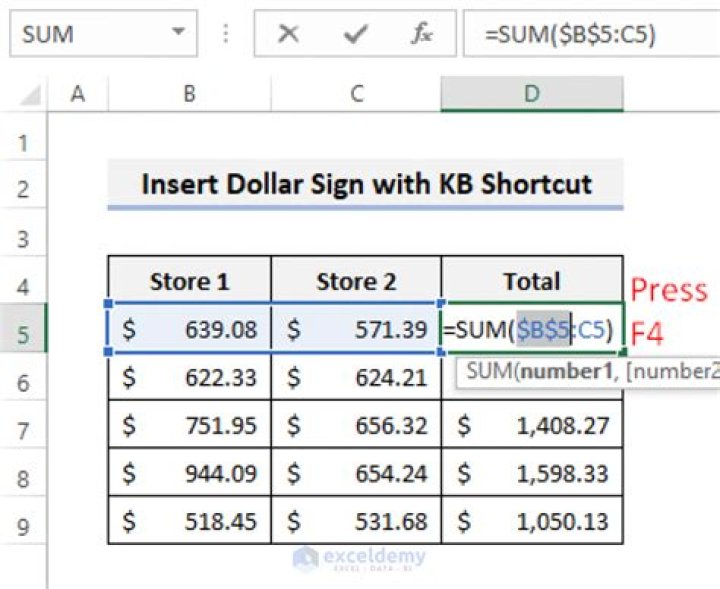The image size is (720, 589).
Task: Select column B header
Action: coord(190,94)
